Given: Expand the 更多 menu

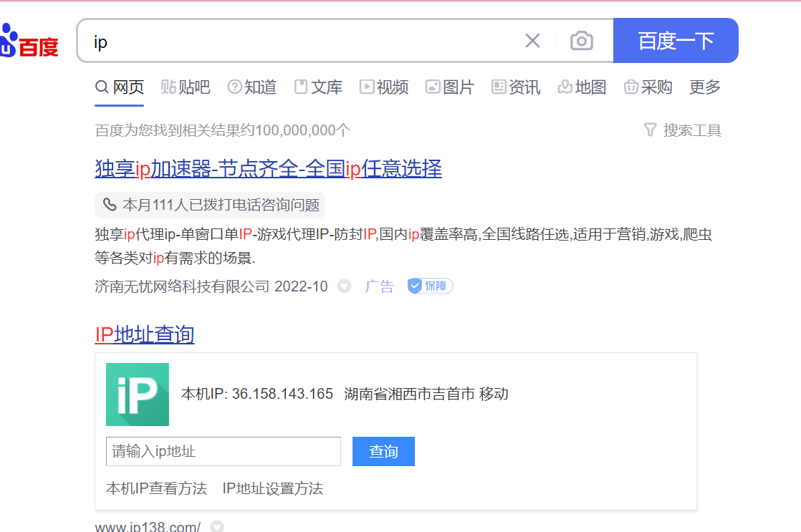Looking at the screenshot, I should (x=704, y=87).
